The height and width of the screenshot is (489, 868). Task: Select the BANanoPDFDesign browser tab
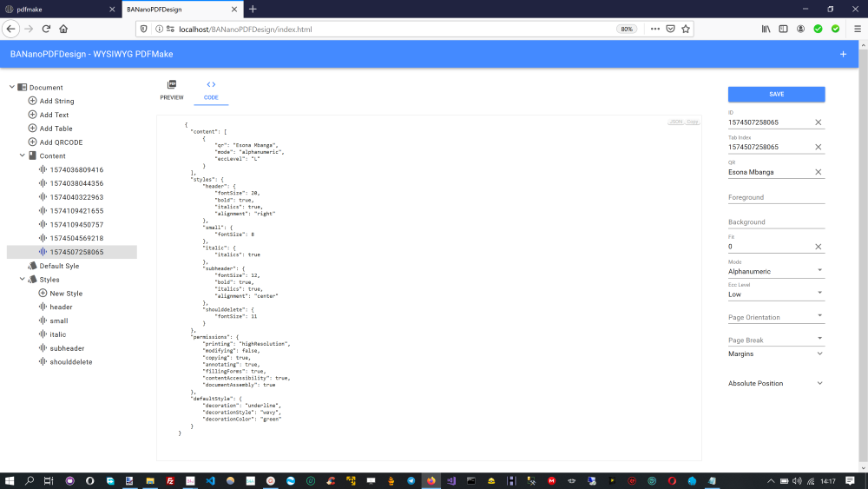pos(181,10)
